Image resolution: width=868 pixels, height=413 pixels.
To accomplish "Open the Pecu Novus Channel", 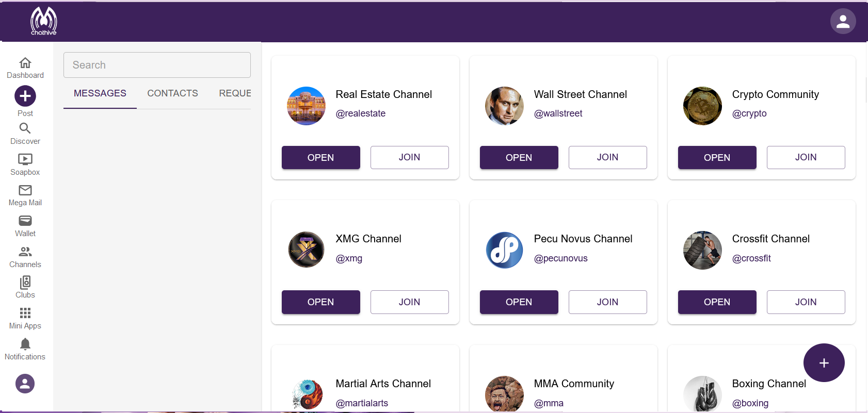I will (519, 302).
